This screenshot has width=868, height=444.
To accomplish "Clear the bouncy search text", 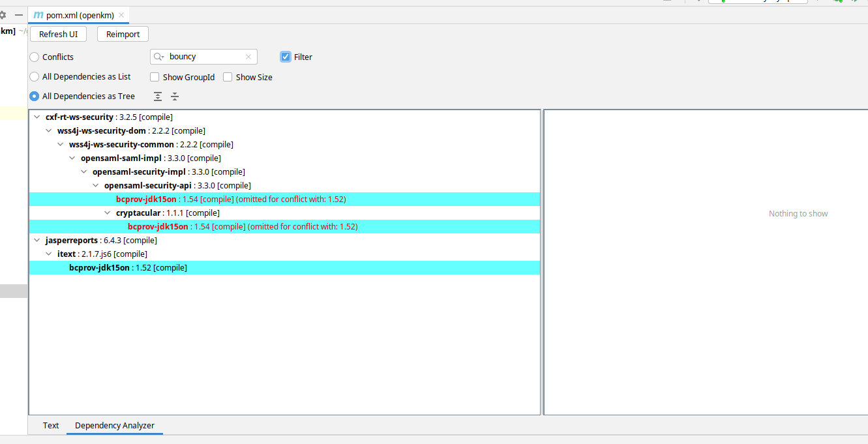I will tap(248, 57).
